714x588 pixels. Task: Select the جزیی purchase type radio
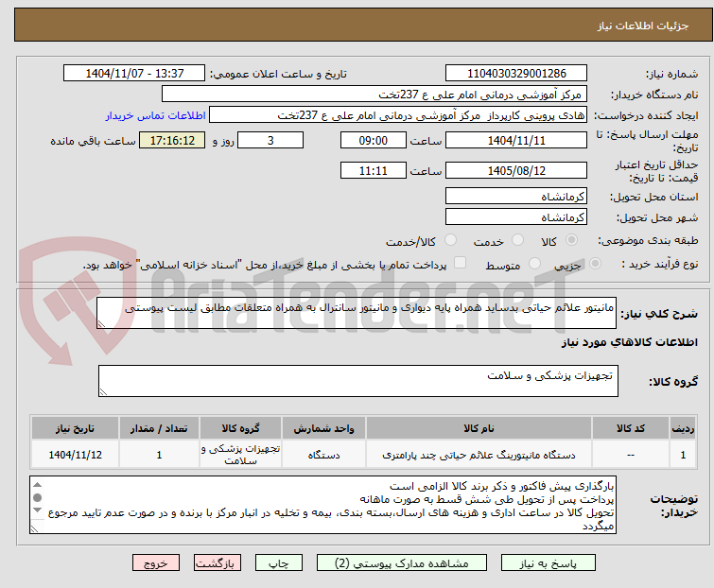(x=595, y=264)
